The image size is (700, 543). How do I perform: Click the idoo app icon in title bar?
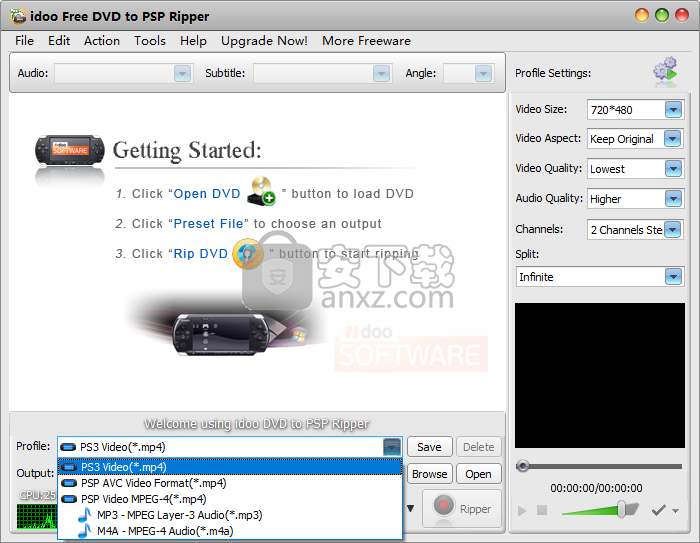pyautogui.click(x=18, y=17)
